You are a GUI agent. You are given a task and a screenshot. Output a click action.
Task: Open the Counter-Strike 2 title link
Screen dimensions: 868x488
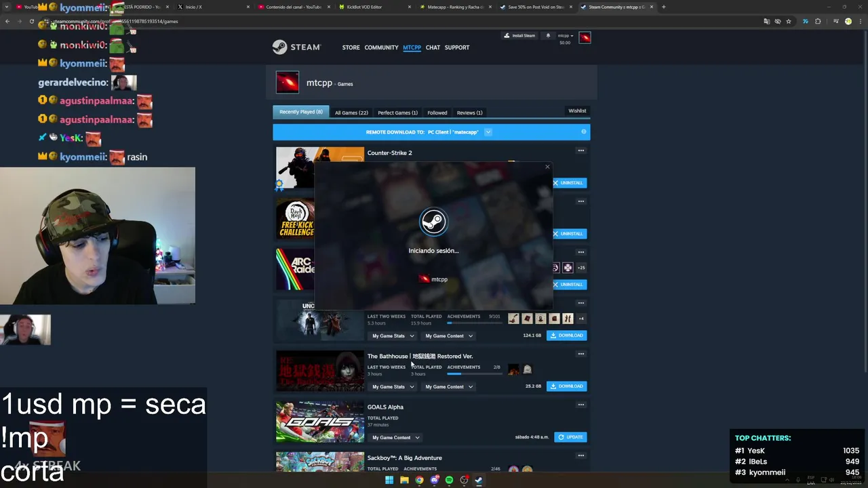389,152
